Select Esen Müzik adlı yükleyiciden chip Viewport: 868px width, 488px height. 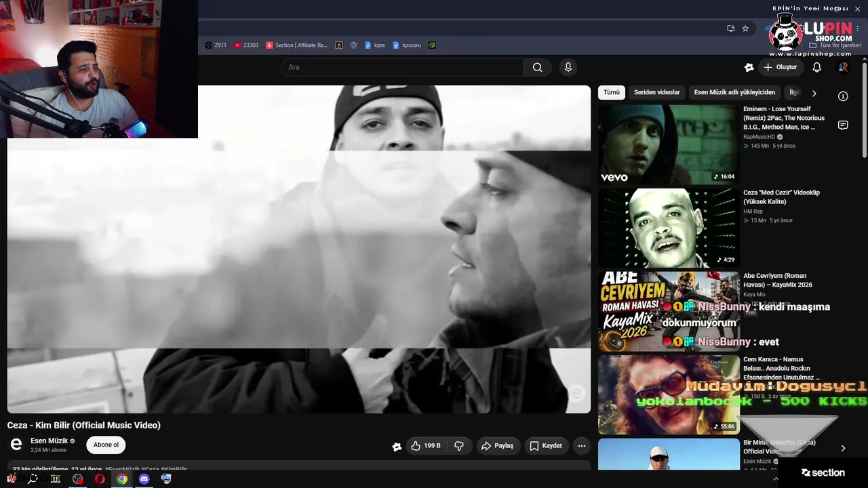click(734, 92)
